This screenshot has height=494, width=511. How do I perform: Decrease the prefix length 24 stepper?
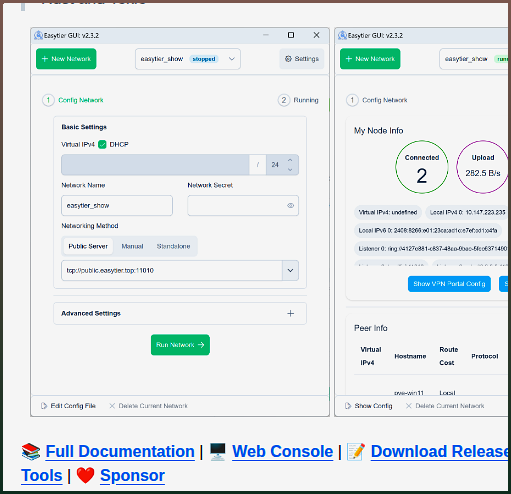[290, 170]
